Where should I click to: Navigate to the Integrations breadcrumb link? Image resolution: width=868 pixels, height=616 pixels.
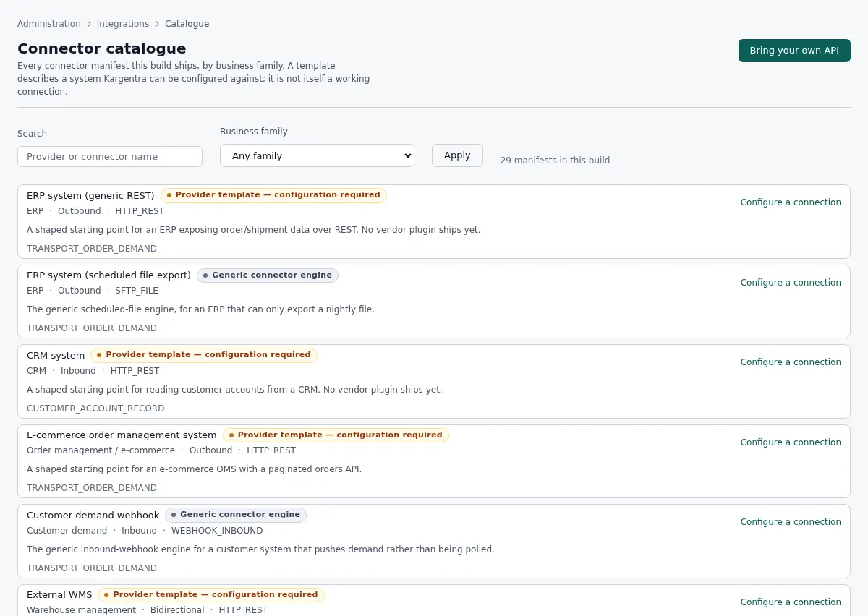point(123,24)
